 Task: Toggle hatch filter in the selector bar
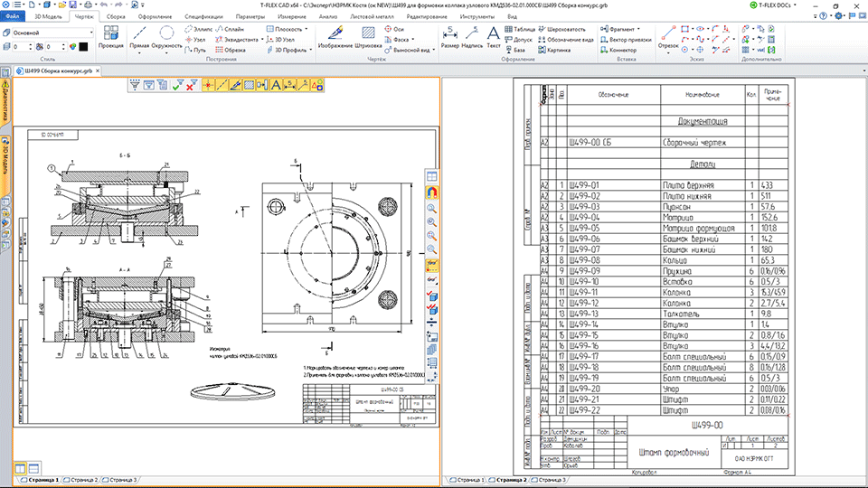250,85
